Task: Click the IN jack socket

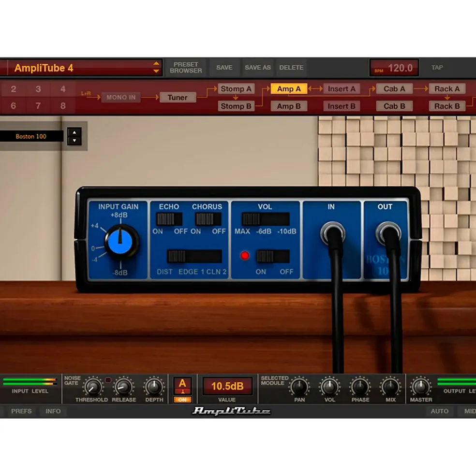Action: click(332, 233)
